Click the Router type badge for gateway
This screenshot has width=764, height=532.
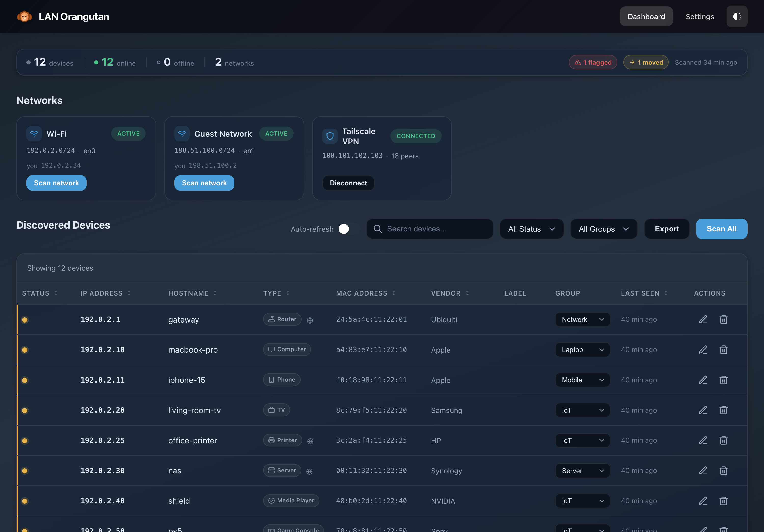click(282, 319)
